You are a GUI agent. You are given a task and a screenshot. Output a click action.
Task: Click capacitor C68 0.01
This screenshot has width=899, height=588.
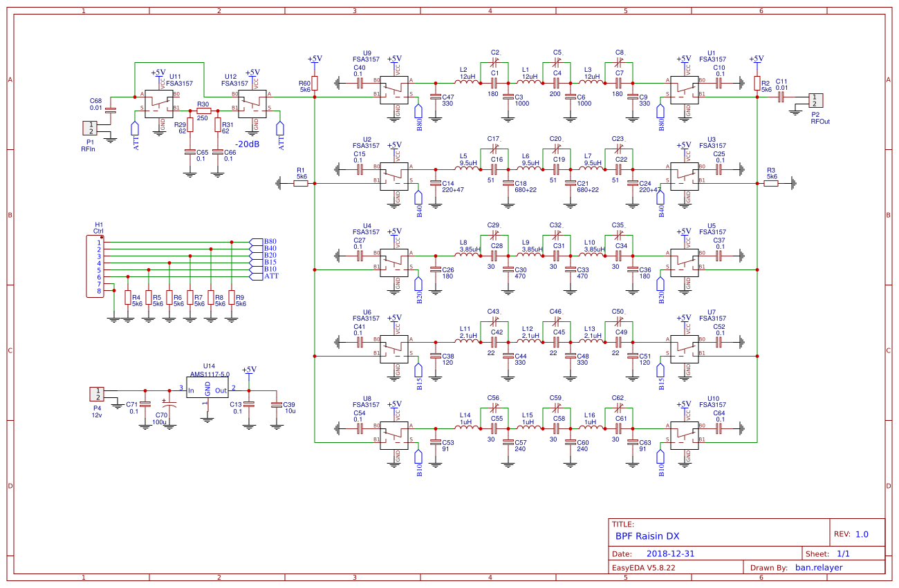(x=111, y=112)
